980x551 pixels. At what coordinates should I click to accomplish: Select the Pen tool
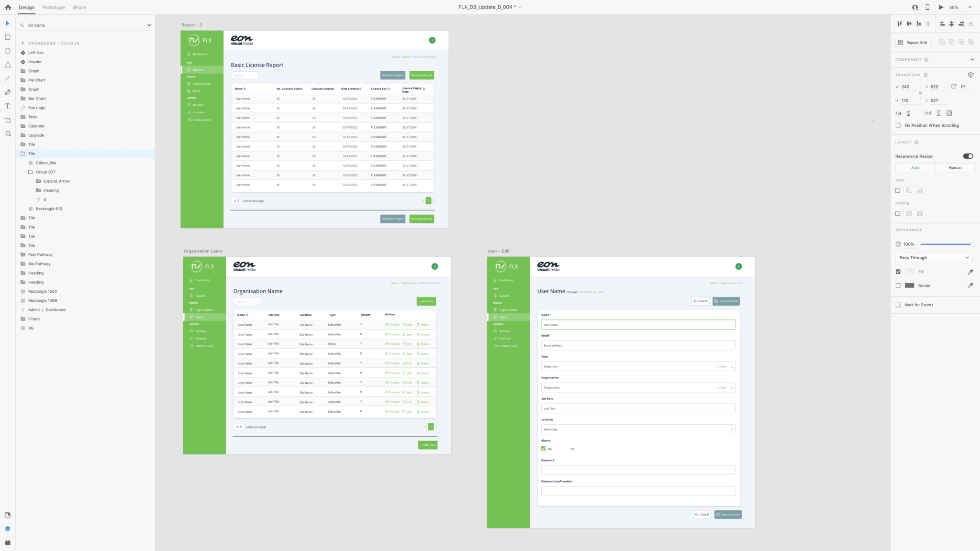(x=8, y=92)
